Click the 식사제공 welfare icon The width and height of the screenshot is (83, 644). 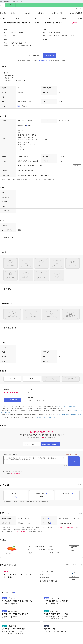[57, 275]
